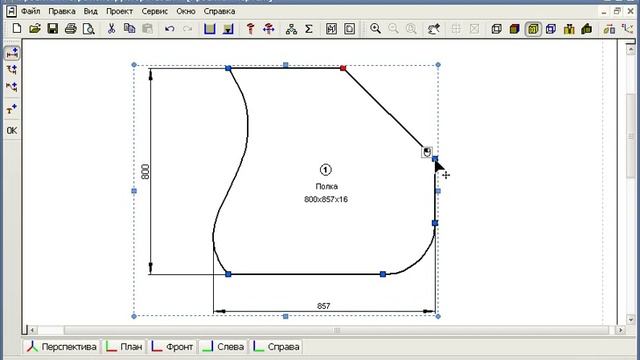Switch to blue wireframe cube view
The width and height of the screenshot is (640, 360).
click(x=551, y=29)
